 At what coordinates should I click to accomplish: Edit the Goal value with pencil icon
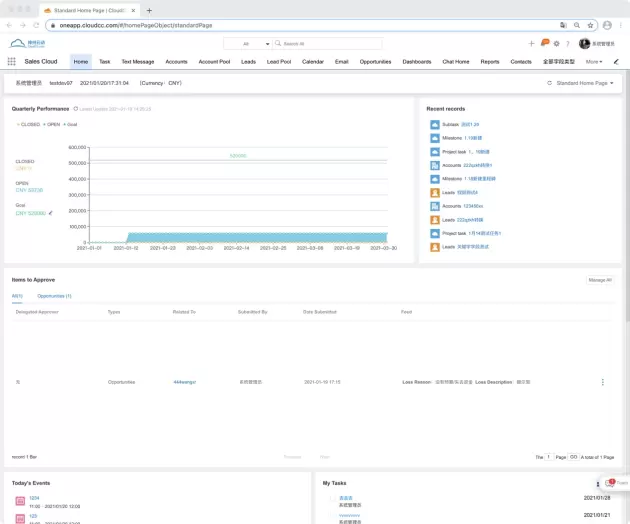[50, 213]
